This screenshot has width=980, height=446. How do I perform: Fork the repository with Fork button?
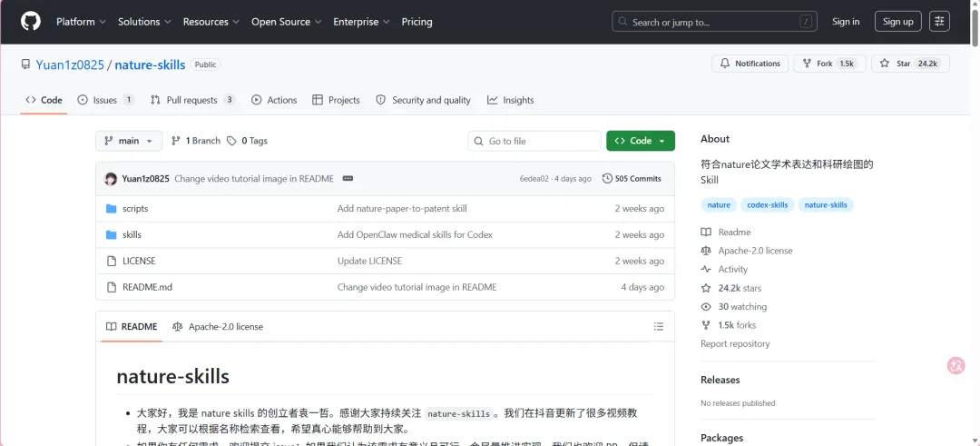click(829, 64)
